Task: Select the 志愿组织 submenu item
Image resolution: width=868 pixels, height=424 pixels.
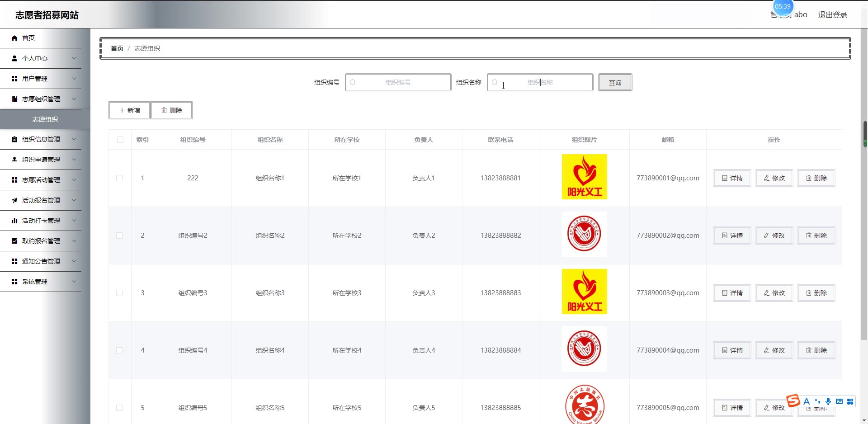Action: point(45,119)
